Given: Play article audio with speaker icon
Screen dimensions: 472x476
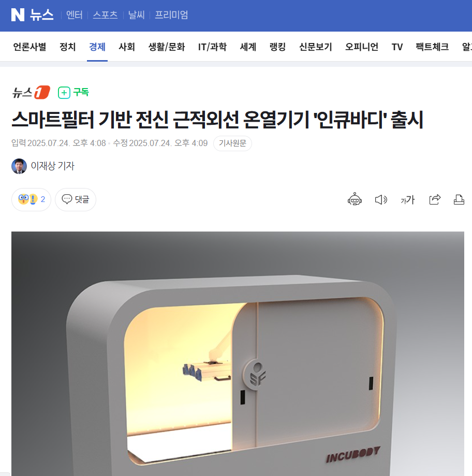Looking at the screenshot, I should point(381,200).
